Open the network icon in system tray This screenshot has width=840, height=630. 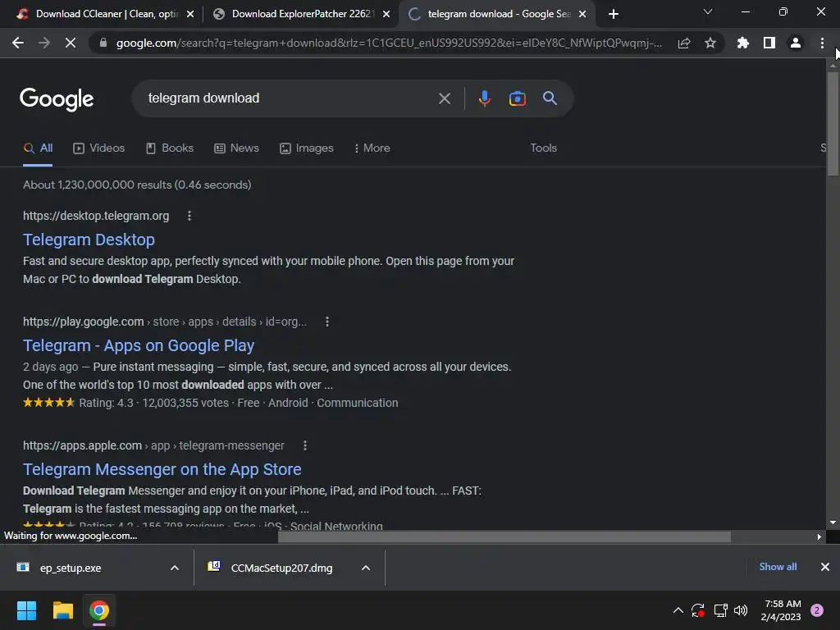(x=720, y=610)
